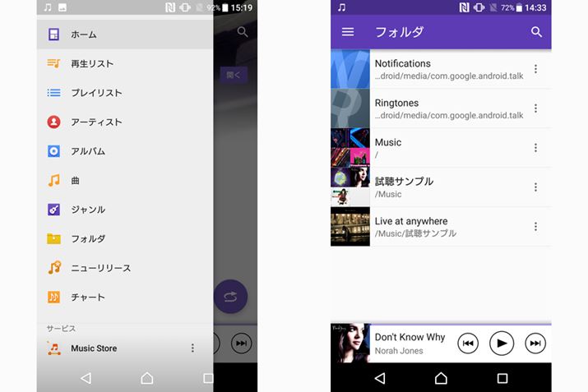Viewport: 588px width, 392px height.
Task: Open the hamburger menu in the フォルダ header
Action: (348, 32)
